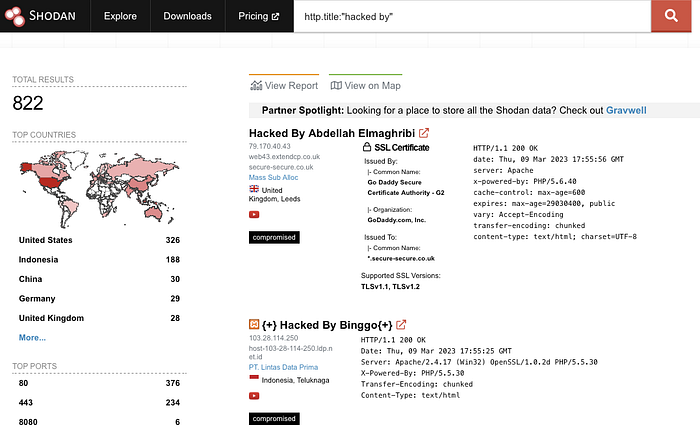Focus the search query input field
Viewport: 700px width, 430px height.
pyautogui.click(x=472, y=17)
